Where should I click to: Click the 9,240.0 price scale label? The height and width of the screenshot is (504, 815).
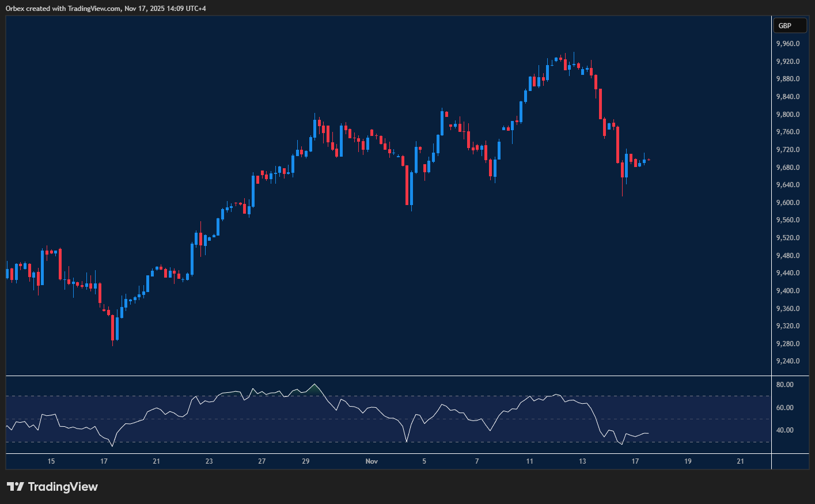click(787, 362)
